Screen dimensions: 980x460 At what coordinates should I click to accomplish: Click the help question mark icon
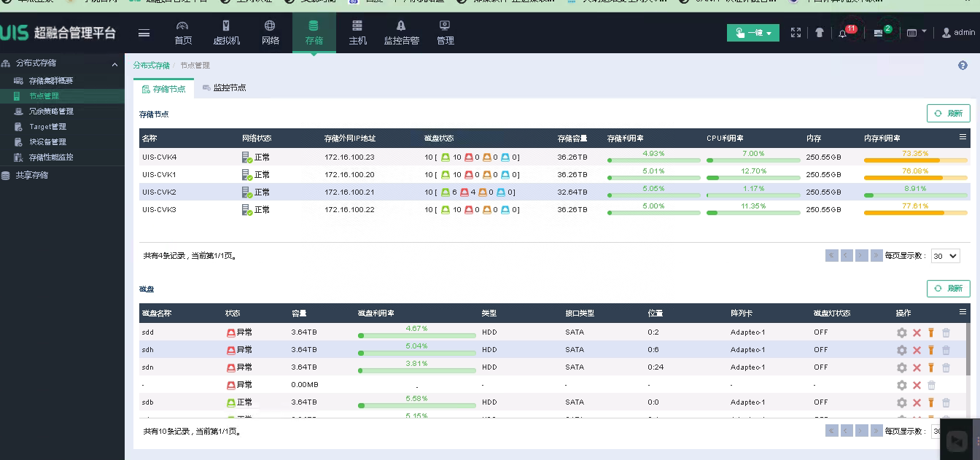tap(962, 66)
